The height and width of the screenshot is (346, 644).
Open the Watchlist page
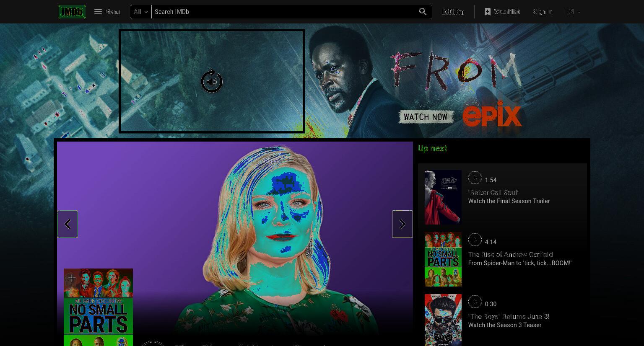(x=502, y=12)
